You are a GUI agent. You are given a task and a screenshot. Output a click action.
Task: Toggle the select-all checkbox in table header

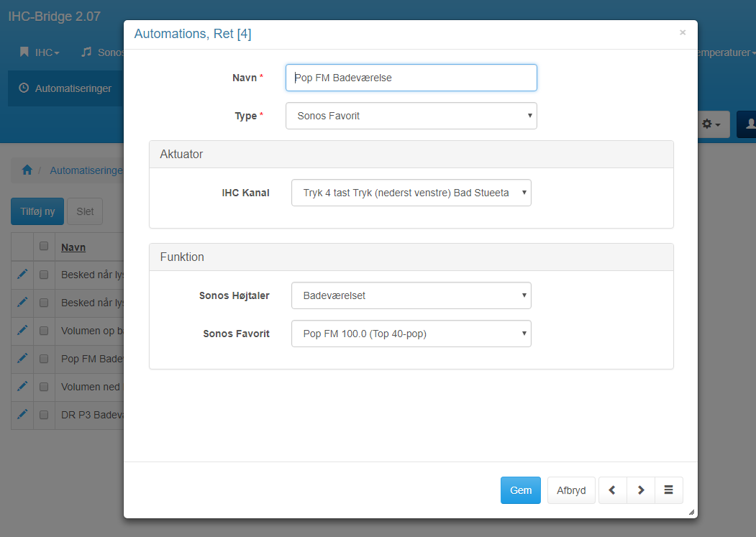44,246
